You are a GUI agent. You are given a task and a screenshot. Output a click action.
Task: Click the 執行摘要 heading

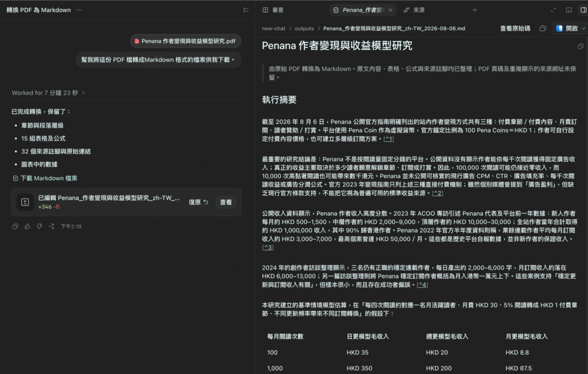279,100
